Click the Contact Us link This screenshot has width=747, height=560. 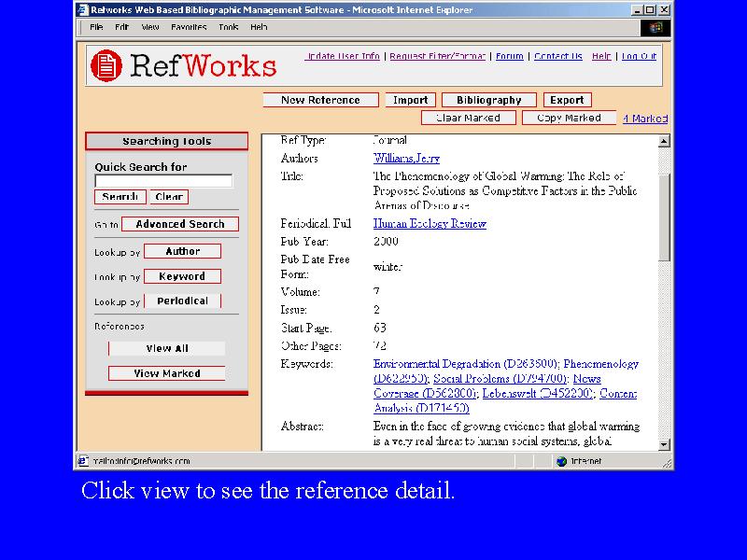point(557,56)
